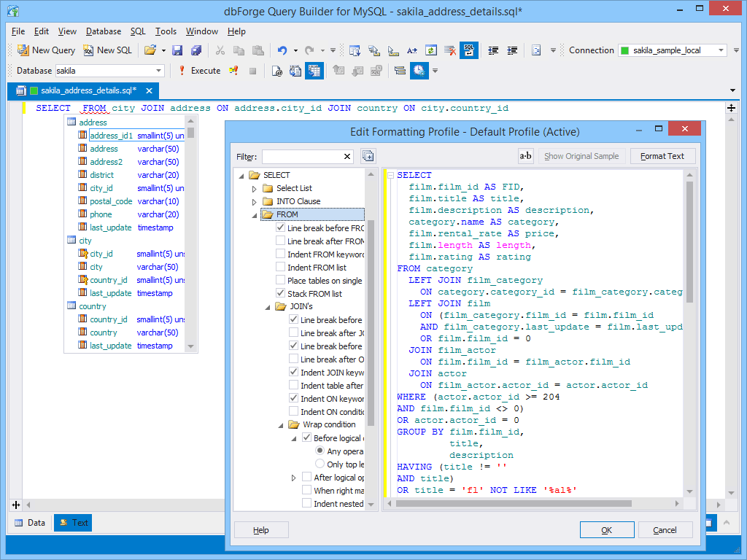Viewport: 747px width, 560px height.
Task: Click OK in the formatting dialog
Action: coord(606,530)
